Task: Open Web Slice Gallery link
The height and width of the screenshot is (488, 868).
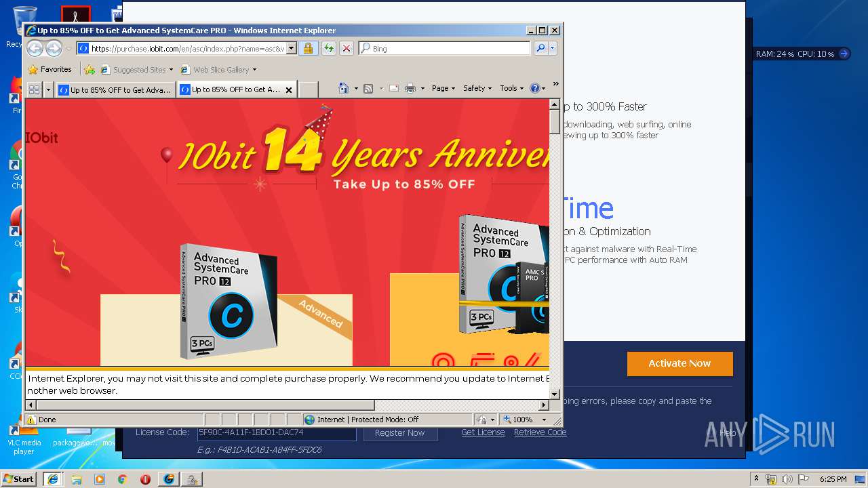Action: click(218, 69)
